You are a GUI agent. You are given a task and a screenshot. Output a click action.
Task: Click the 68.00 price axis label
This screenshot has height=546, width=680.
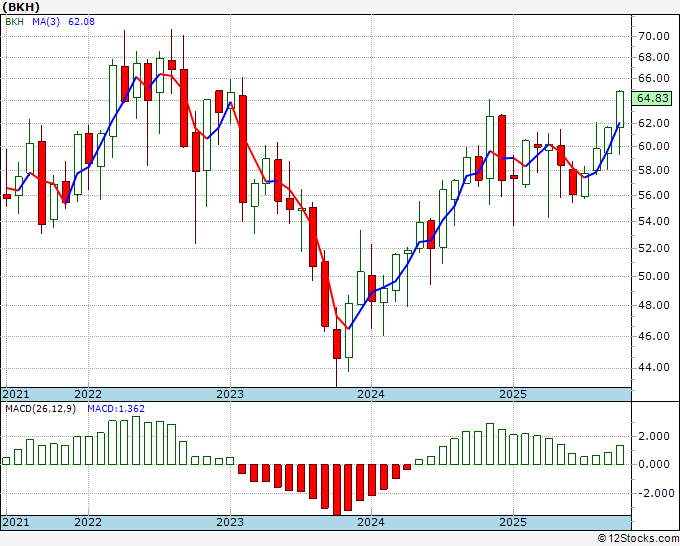[654, 57]
